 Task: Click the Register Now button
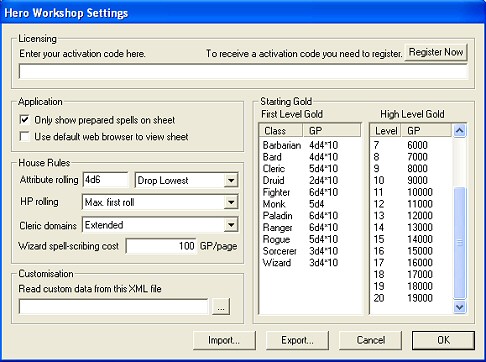tap(436, 52)
